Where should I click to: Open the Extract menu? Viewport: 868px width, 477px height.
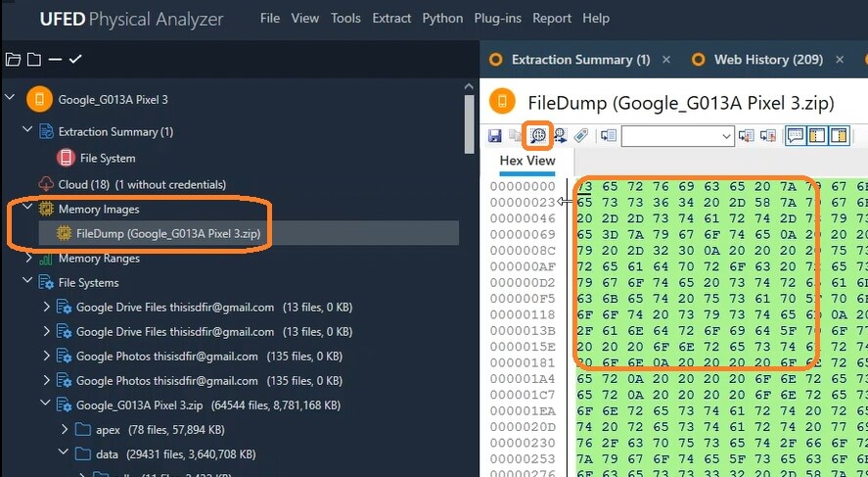coord(391,19)
